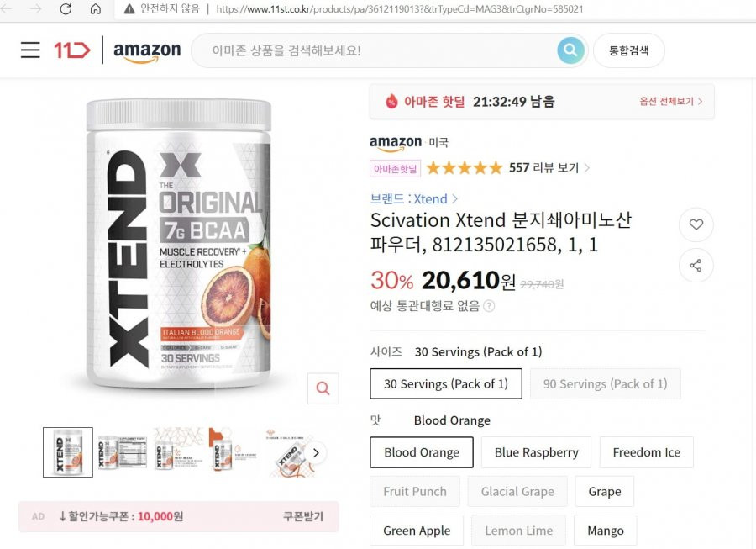Go to browser home icon
Screen dimensions: 756x549
(x=96, y=9)
